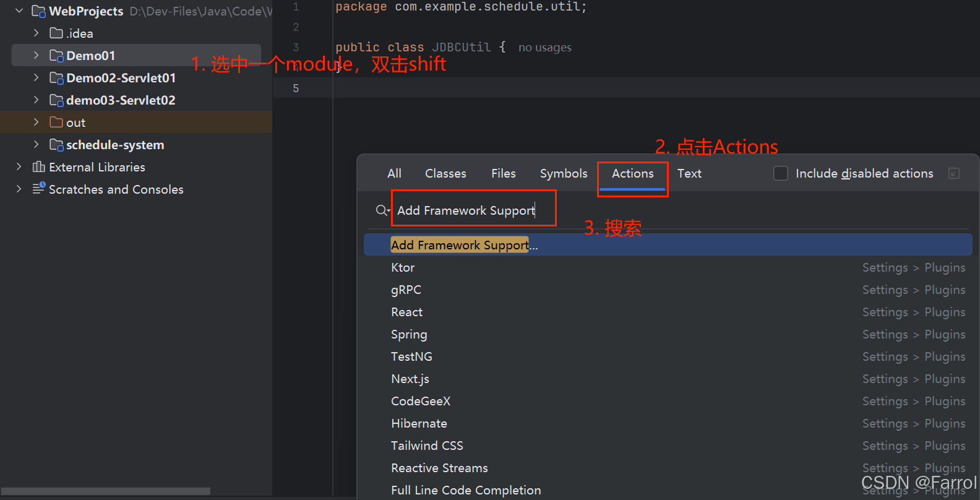Click the open in find window icon

tap(954, 173)
